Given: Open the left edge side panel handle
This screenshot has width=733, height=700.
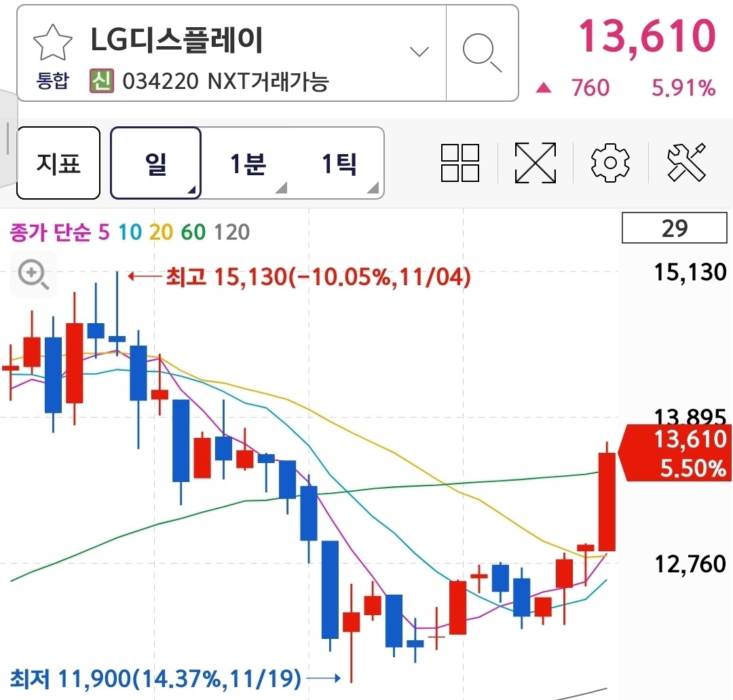Looking at the screenshot, I should click(8, 138).
